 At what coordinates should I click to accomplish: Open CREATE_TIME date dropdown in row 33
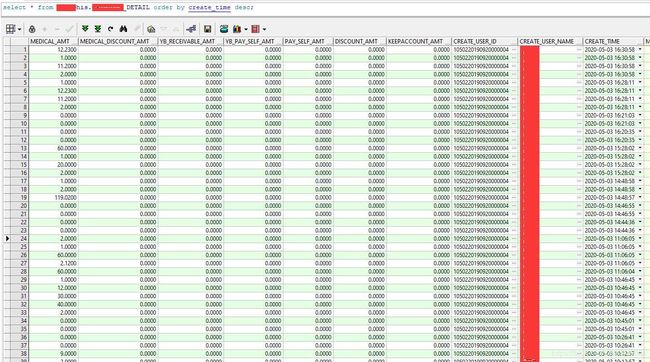tap(640, 313)
